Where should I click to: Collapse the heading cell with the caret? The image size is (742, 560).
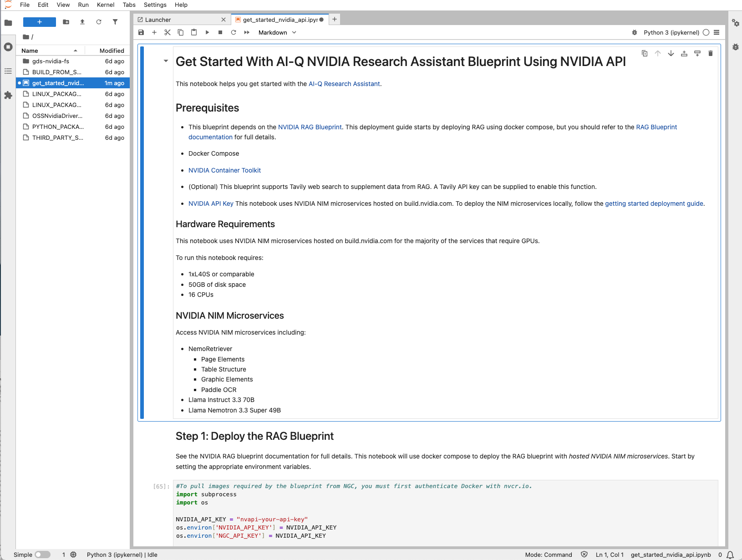click(166, 61)
